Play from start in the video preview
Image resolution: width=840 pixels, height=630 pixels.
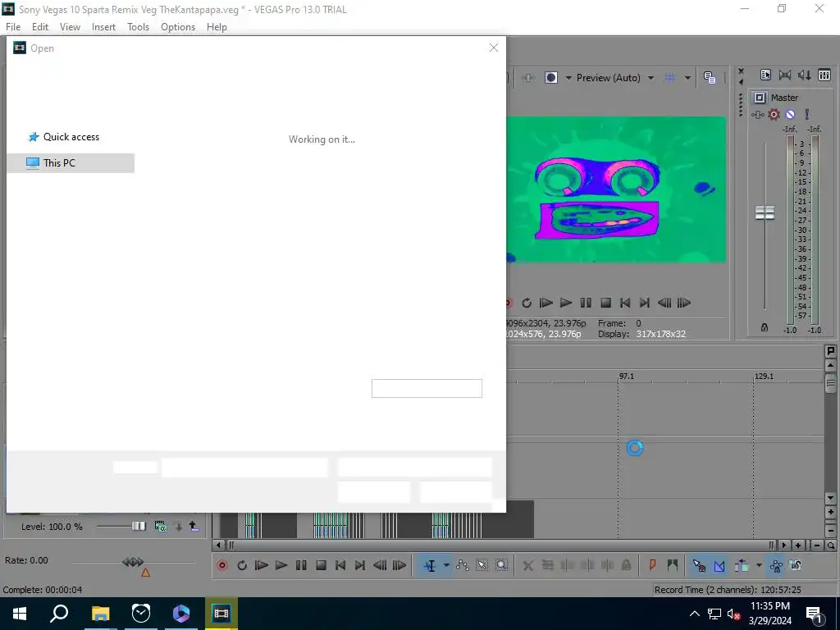click(x=546, y=303)
